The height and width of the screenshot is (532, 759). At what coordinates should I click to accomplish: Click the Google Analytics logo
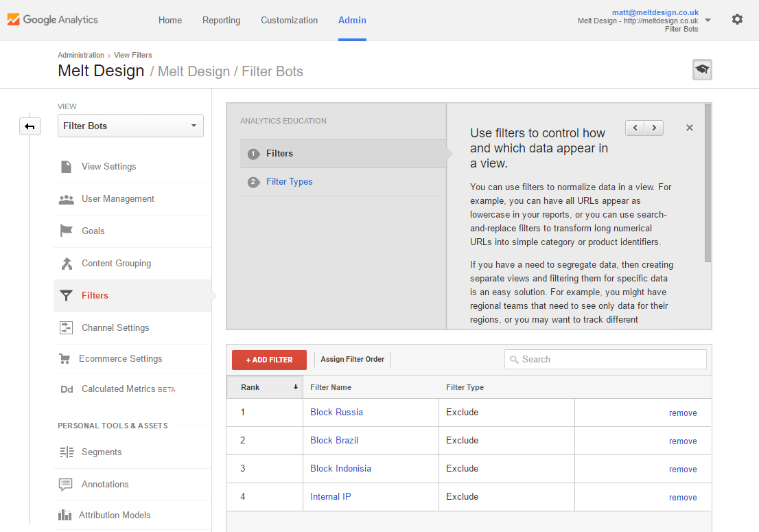[53, 20]
